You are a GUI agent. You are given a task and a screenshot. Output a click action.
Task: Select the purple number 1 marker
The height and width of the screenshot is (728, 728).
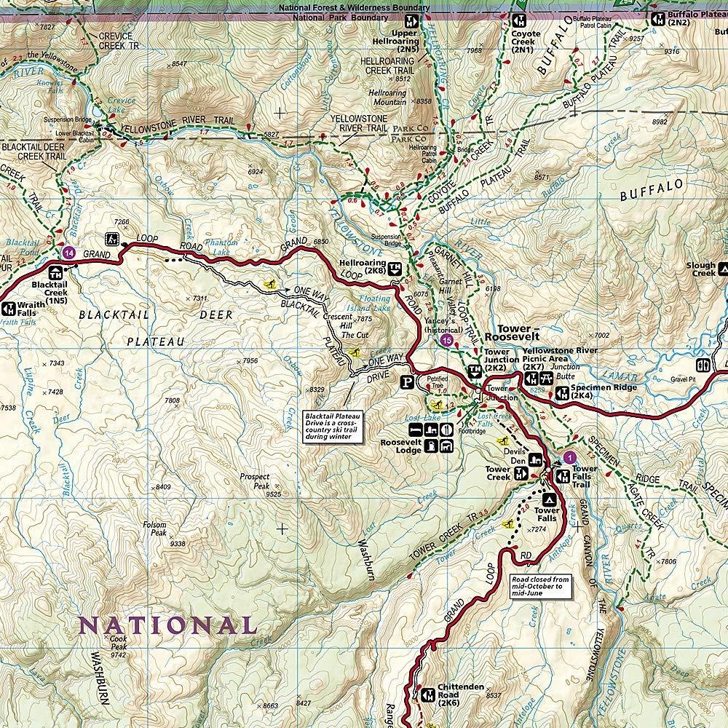[570, 458]
